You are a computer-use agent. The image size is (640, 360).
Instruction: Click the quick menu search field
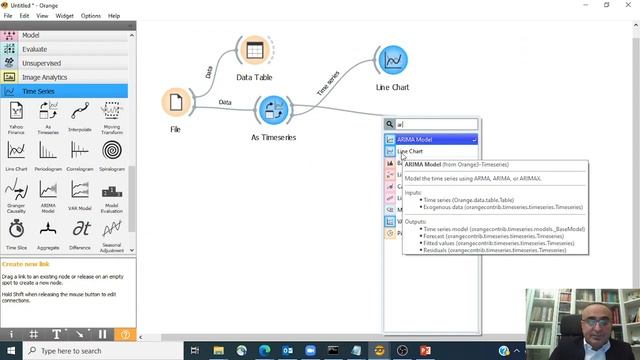click(x=436, y=124)
